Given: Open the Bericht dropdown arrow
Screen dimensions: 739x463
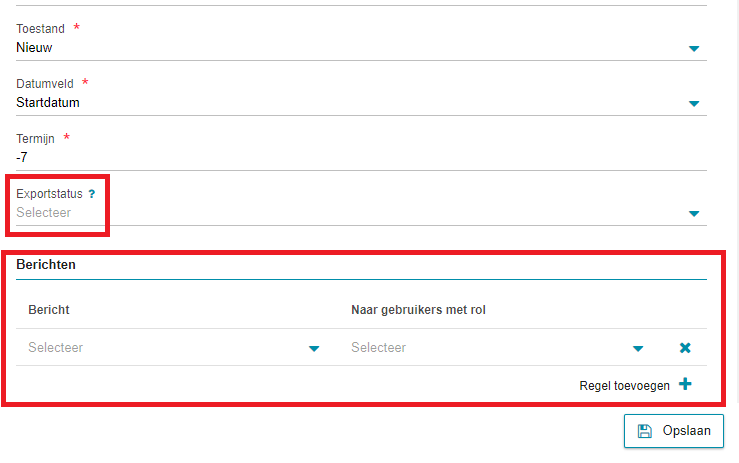Looking at the screenshot, I should pos(314,349).
